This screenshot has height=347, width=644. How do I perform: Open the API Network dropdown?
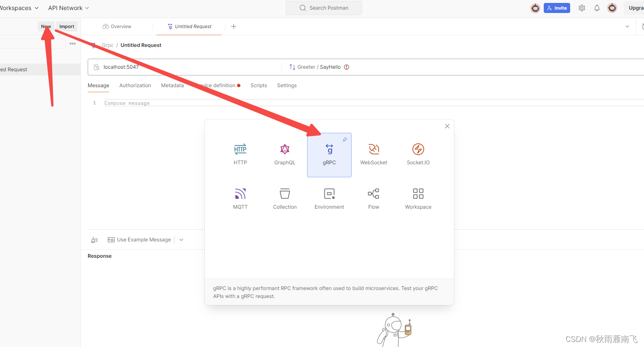(x=68, y=8)
